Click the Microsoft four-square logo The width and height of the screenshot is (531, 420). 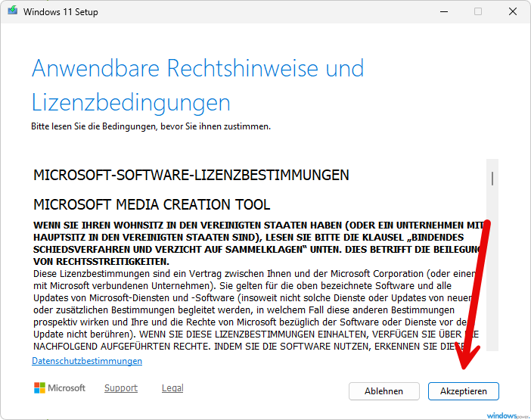click(40, 388)
